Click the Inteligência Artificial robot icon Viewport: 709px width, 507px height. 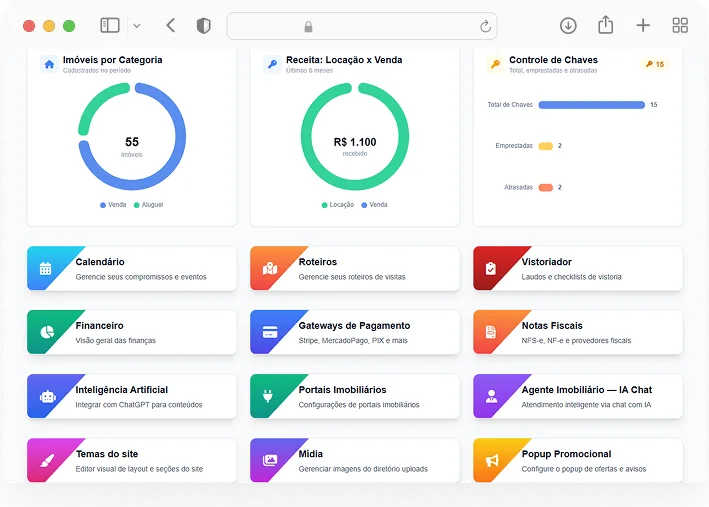47,397
